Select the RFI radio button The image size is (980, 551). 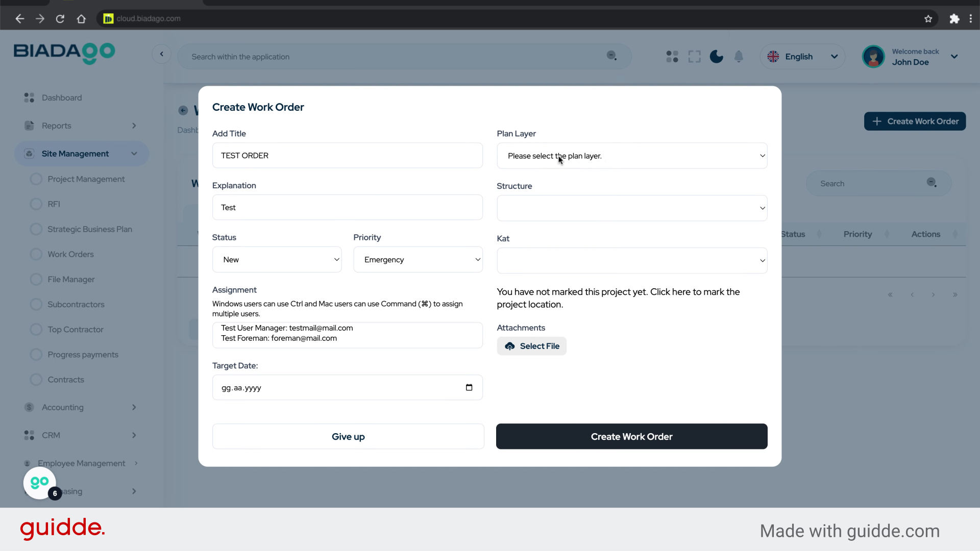(36, 204)
